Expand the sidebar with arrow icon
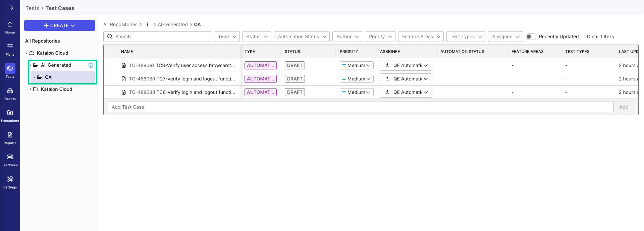The height and width of the screenshot is (231, 644). tap(11, 8)
